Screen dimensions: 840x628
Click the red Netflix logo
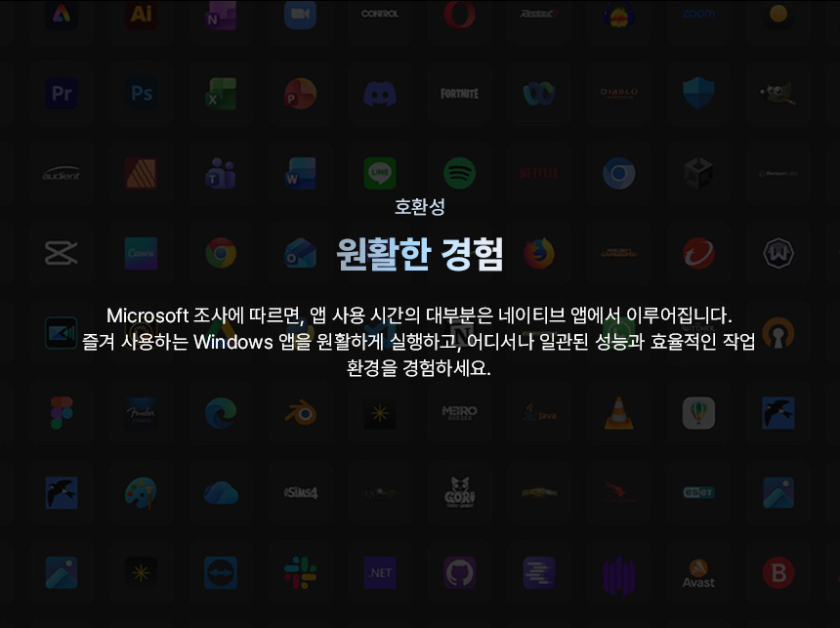(539, 173)
